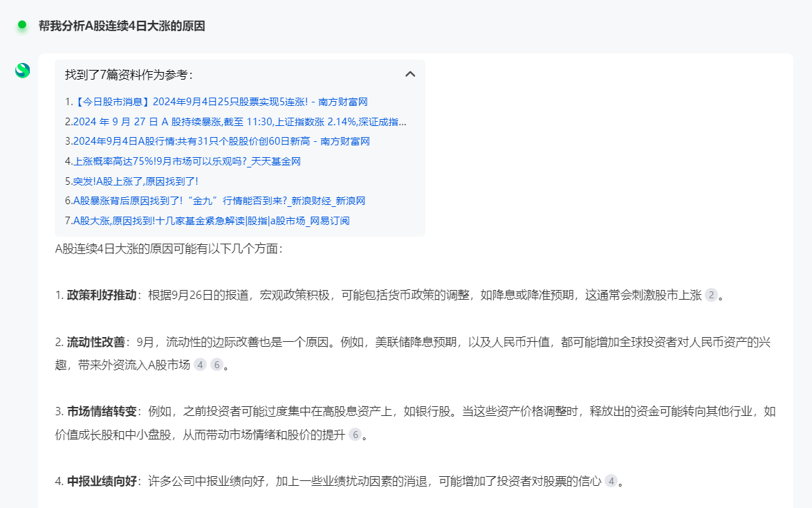Open reference 4 from 天天基金网
Viewport: 812px width, 508px height.
coord(183,161)
